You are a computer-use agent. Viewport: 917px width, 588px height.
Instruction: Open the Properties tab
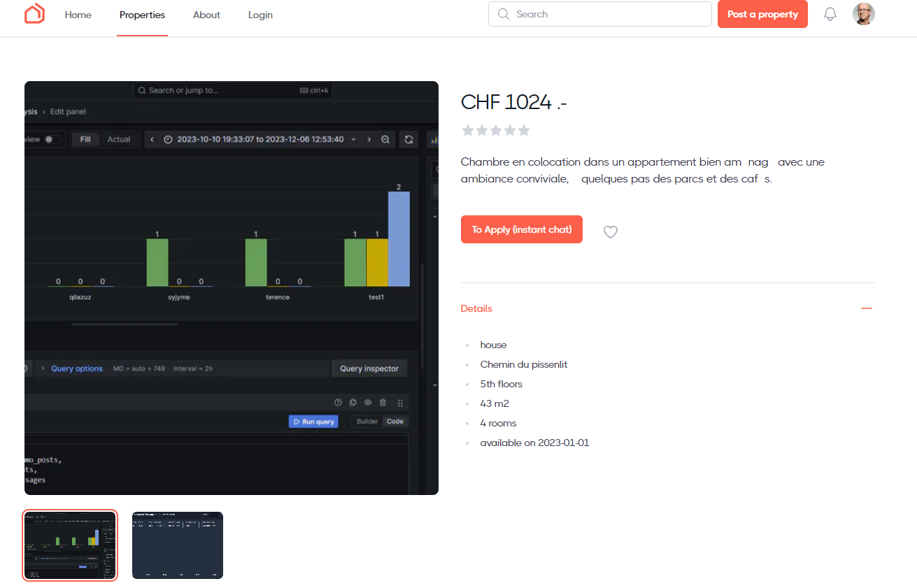142,15
